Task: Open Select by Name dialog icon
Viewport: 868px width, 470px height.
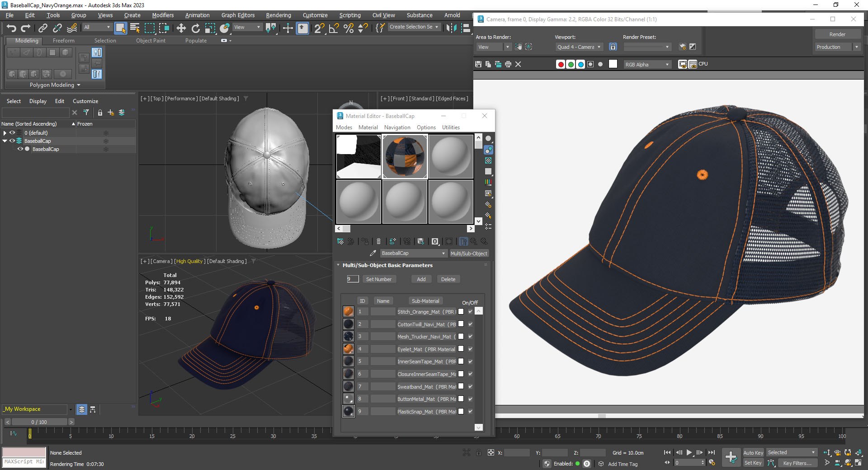Action: tap(135, 28)
